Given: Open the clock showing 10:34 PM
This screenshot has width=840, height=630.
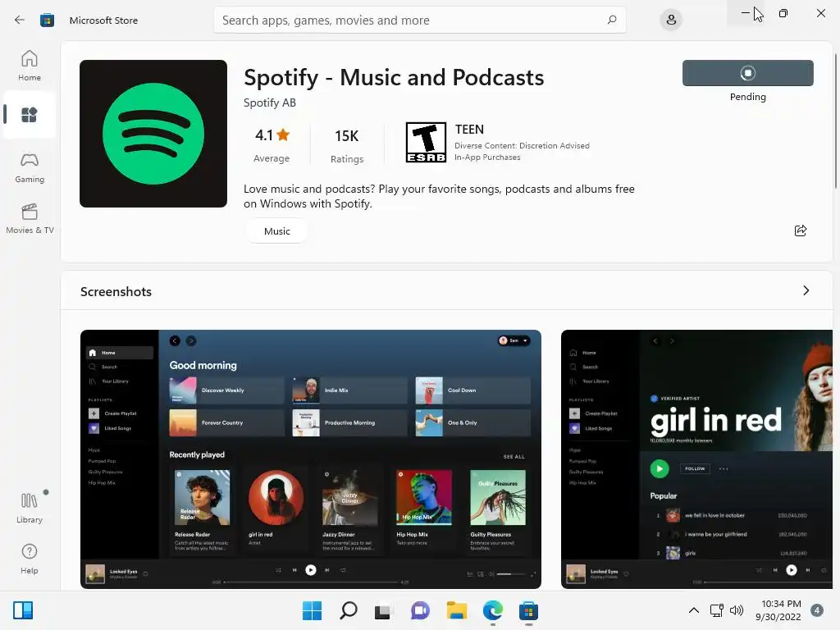Looking at the screenshot, I should tap(778, 610).
